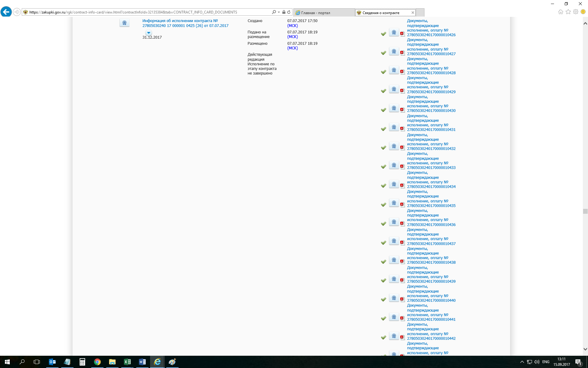Viewport: 588px width, 368px height.
Task: Go back with the browser back arrow
Action: (6, 12)
